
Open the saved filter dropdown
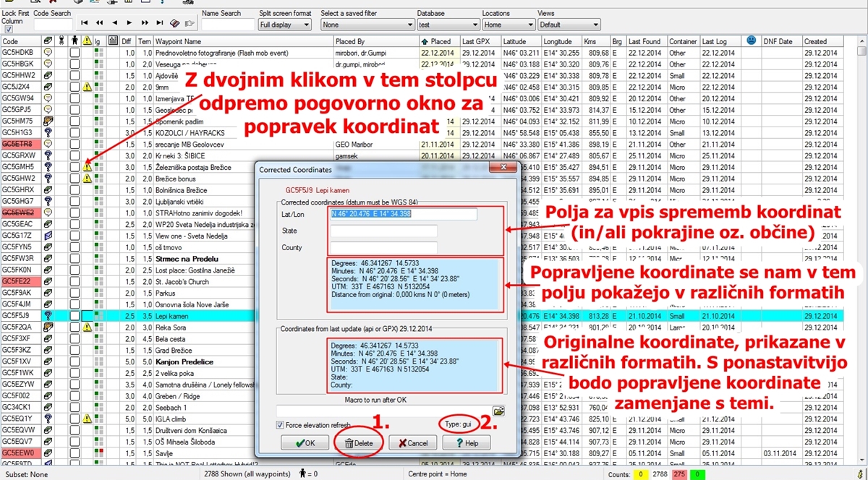click(x=366, y=25)
